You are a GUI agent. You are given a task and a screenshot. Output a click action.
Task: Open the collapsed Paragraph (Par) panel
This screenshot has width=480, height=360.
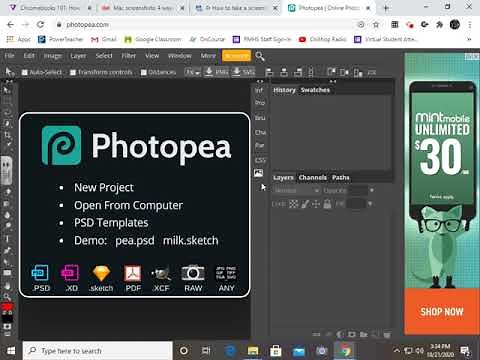click(x=260, y=145)
